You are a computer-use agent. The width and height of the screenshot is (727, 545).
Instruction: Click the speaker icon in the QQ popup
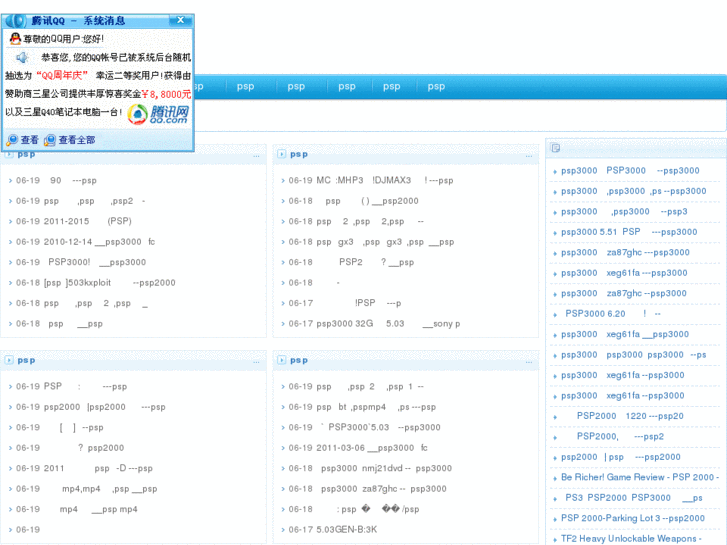tap(22, 57)
